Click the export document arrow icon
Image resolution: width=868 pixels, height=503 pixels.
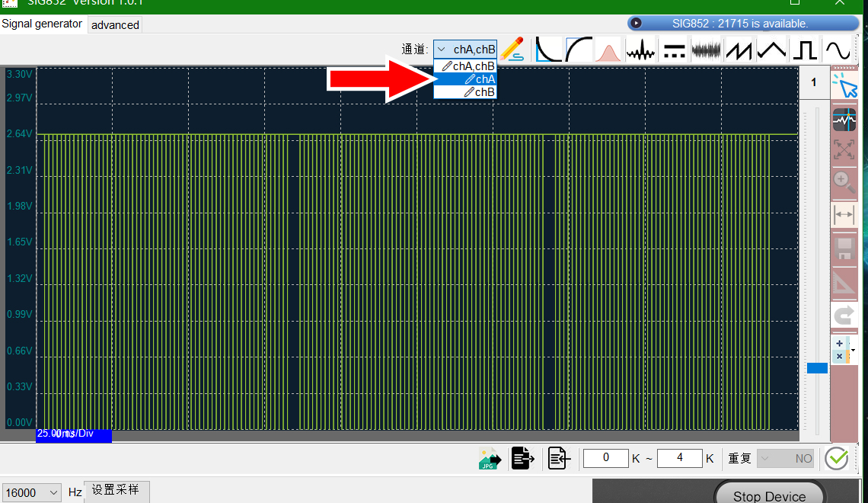(x=522, y=459)
